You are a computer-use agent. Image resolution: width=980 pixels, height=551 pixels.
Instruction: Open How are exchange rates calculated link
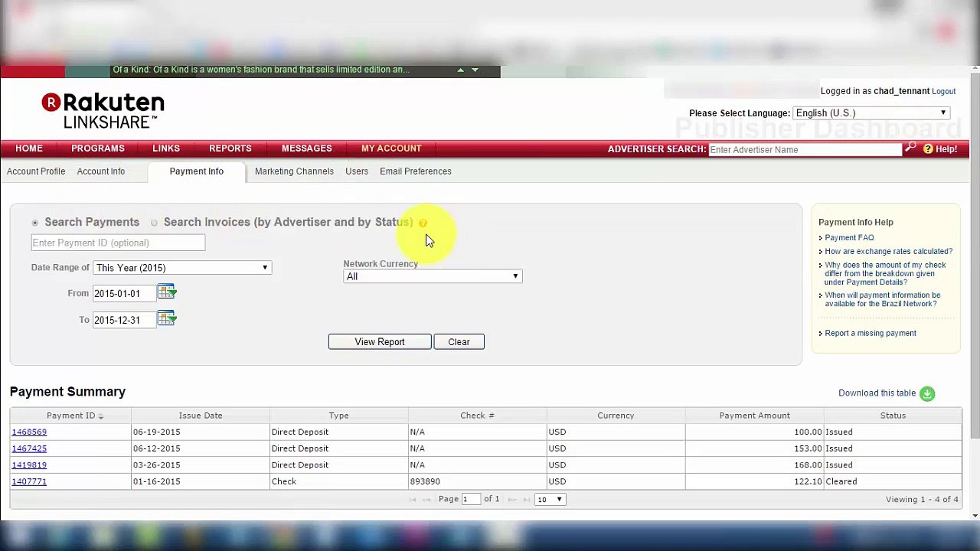click(888, 251)
